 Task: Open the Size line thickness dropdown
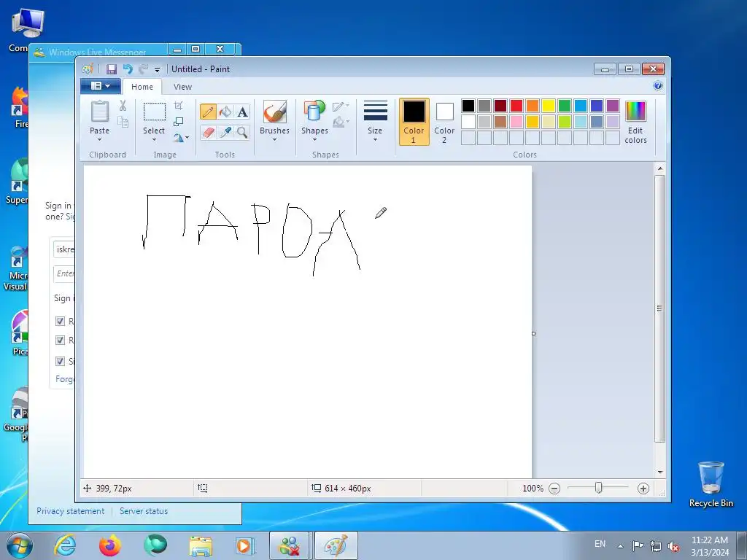tap(375, 122)
